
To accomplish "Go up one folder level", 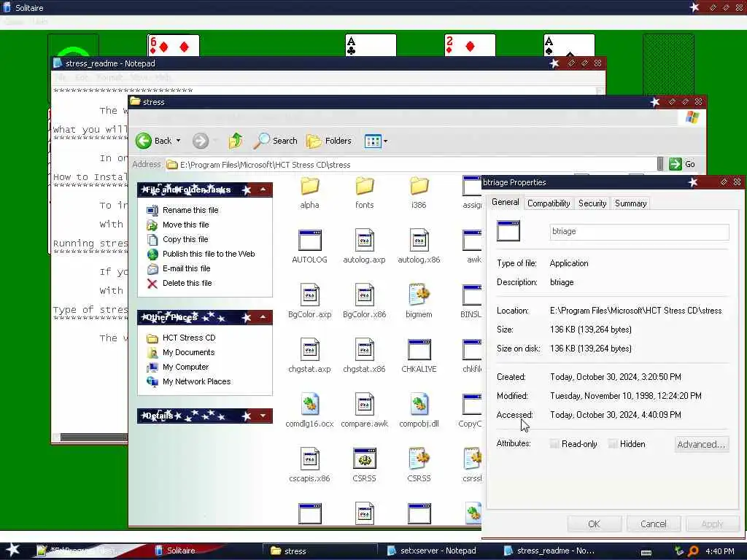I will [x=236, y=141].
